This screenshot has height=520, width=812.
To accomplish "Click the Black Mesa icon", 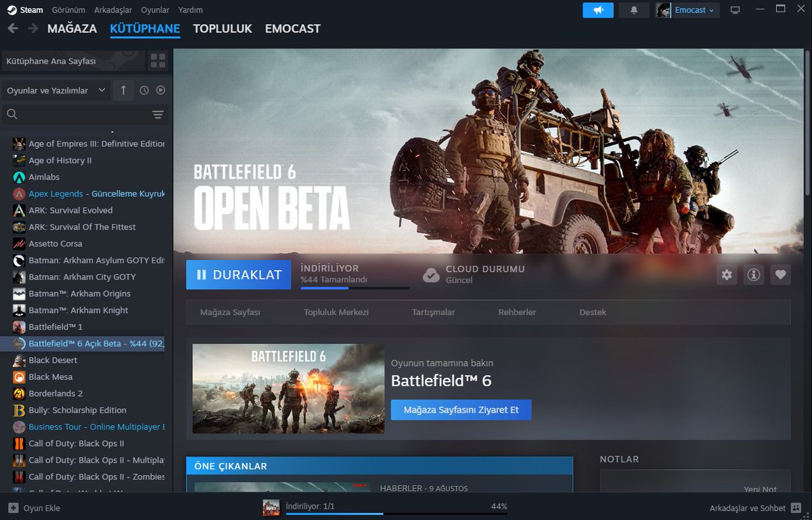I will 19,376.
